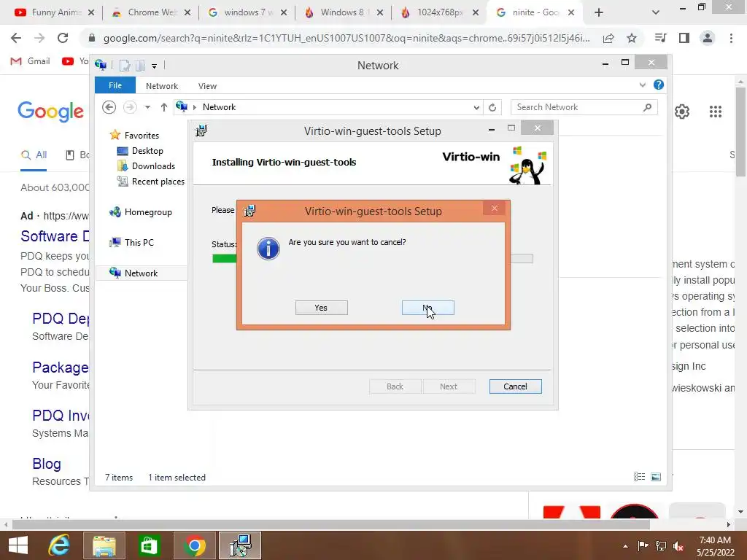
Task: Reload the current Chrome page
Action: 63,38
